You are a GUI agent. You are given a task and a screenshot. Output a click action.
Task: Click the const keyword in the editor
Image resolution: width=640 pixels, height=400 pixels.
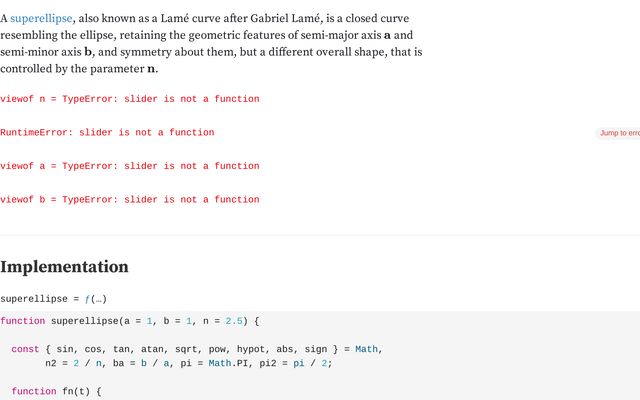(x=25, y=349)
